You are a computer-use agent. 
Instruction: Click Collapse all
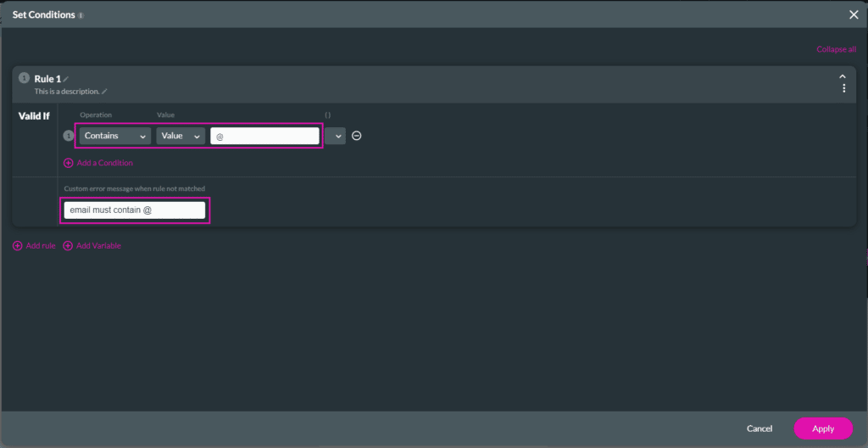pyautogui.click(x=836, y=49)
